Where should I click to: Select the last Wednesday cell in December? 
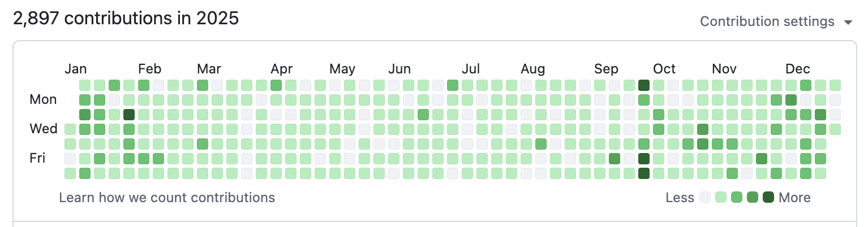point(835,129)
